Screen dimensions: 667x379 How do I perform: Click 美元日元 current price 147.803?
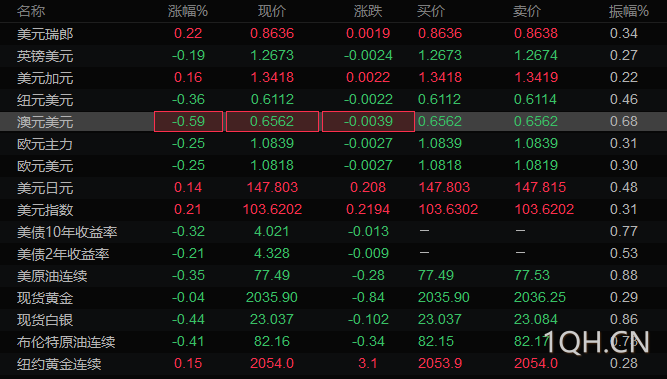click(x=273, y=187)
